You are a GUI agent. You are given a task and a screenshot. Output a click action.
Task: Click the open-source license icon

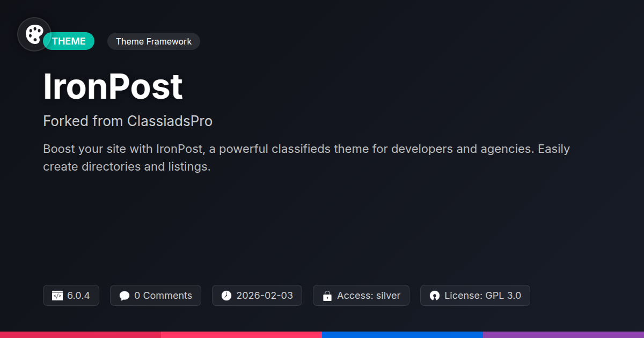pyautogui.click(x=435, y=296)
